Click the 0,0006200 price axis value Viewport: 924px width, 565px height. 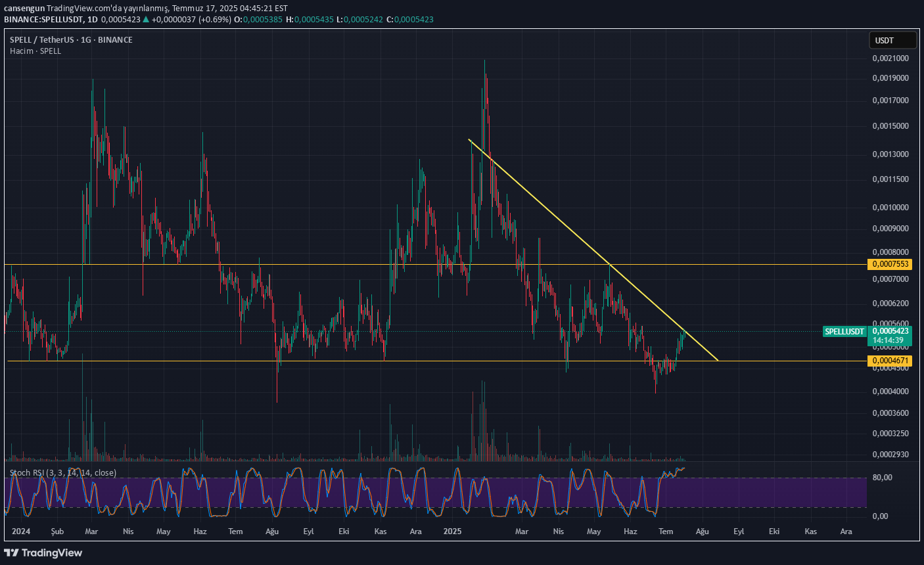click(x=890, y=304)
